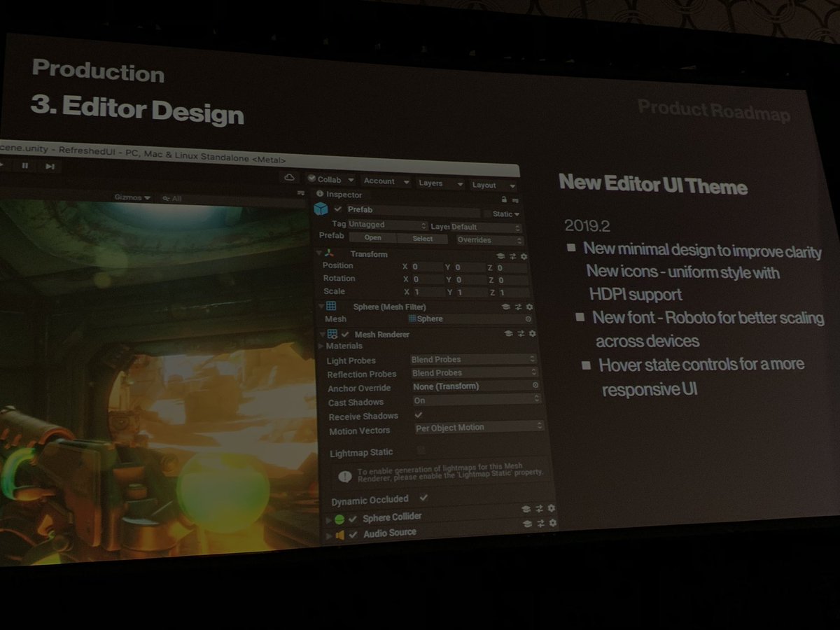Screen dimensions: 840x630
Task: Open Mesh Renderer presets icon
Action: pyautogui.click(x=520, y=335)
